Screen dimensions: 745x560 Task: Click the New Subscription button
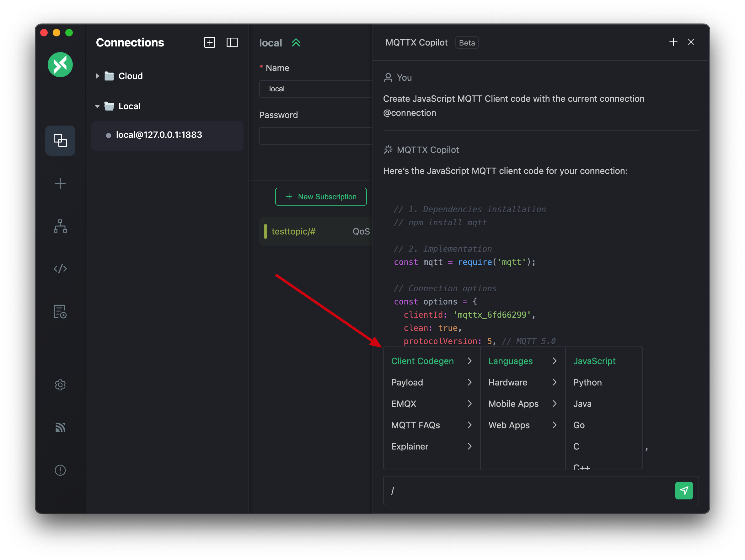(321, 197)
